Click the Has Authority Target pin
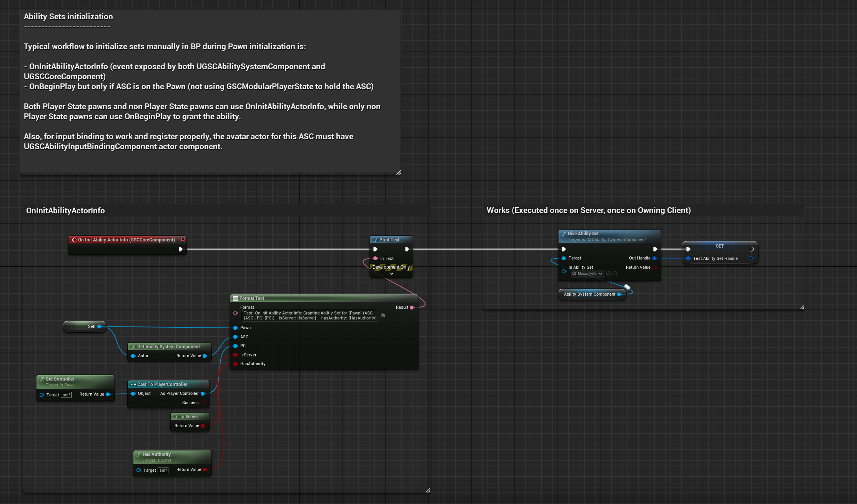The image size is (857, 504). pyautogui.click(x=139, y=470)
